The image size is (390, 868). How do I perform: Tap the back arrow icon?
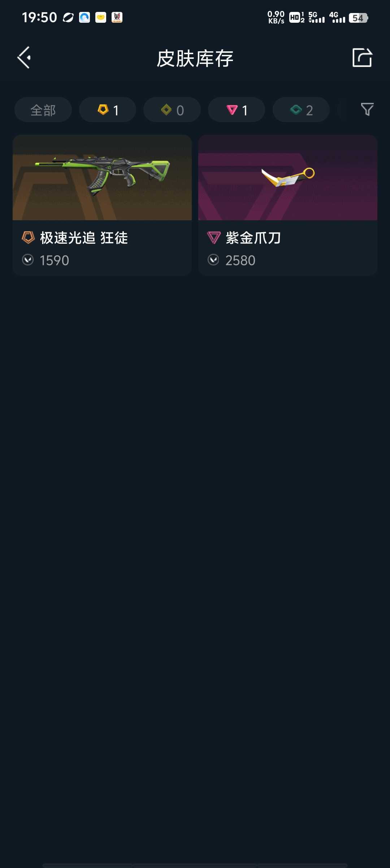24,58
